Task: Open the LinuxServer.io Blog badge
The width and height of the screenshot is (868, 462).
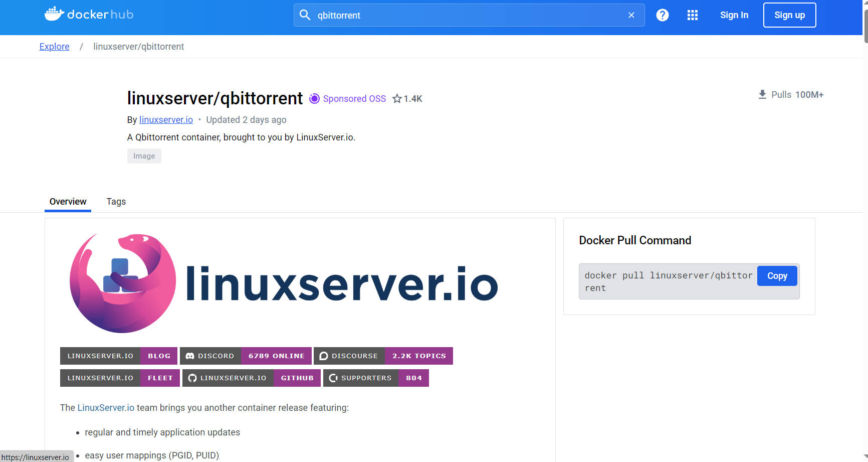Action: click(119, 356)
